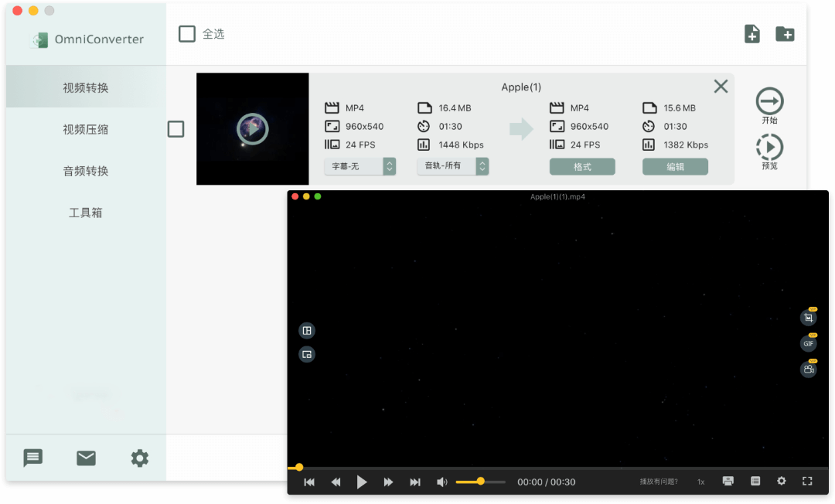The width and height of the screenshot is (835, 504).
Task: Click the add folder icon
Action: click(x=785, y=34)
